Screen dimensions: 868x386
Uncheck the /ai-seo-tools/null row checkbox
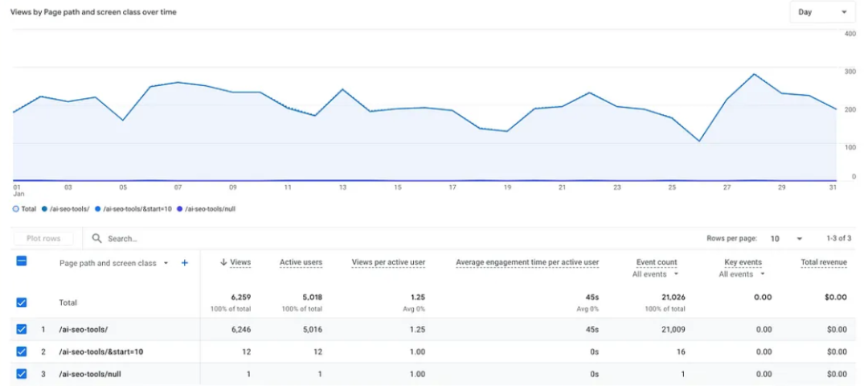click(x=22, y=374)
